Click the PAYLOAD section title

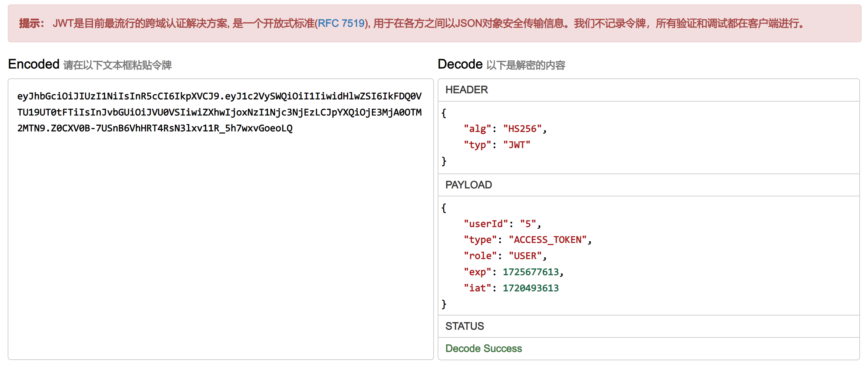click(x=468, y=185)
